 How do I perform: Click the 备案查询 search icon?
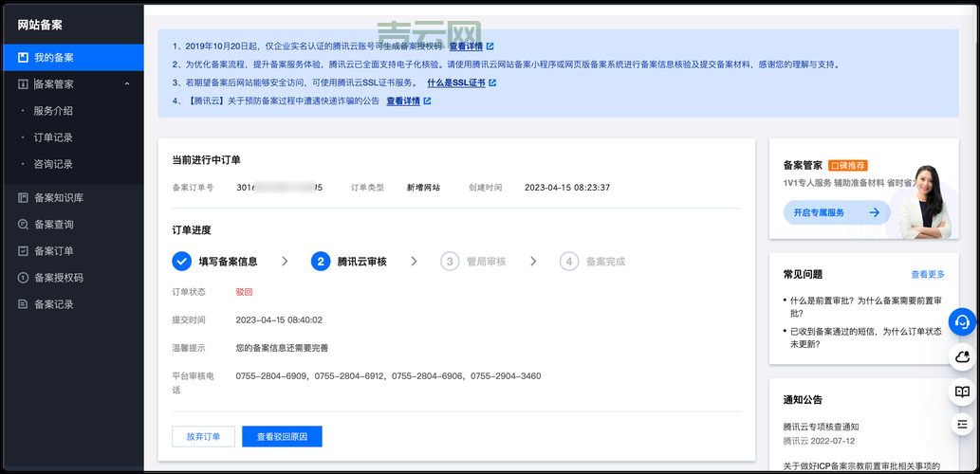23,224
